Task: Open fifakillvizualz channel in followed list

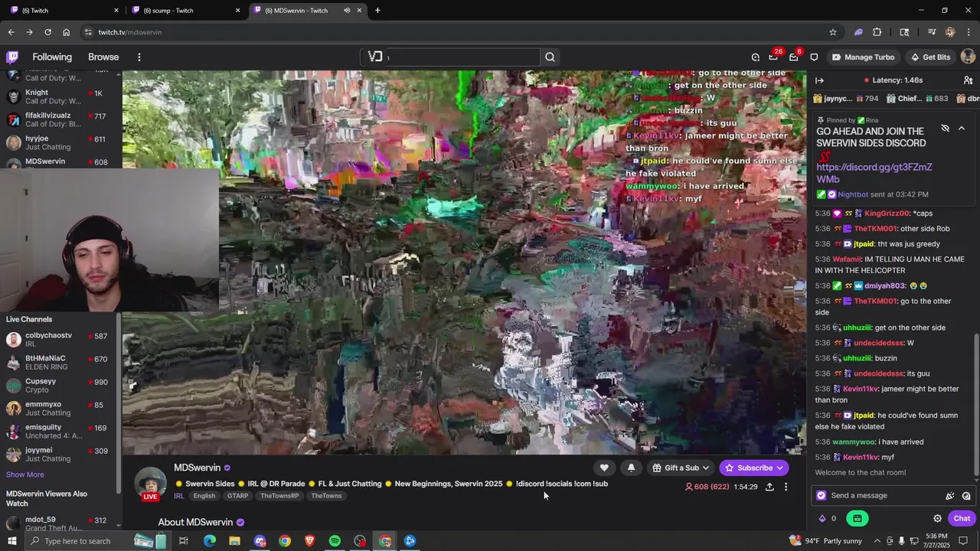Action: click(58, 119)
